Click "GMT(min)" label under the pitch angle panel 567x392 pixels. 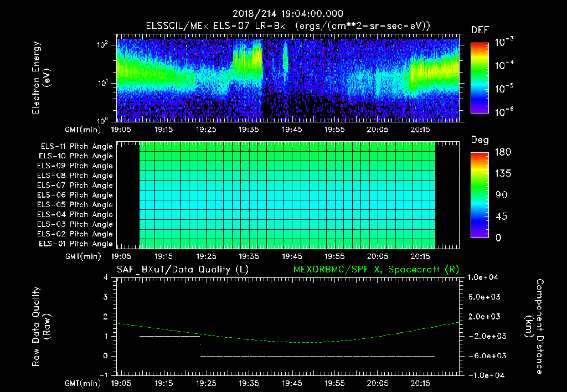pyautogui.click(x=83, y=256)
